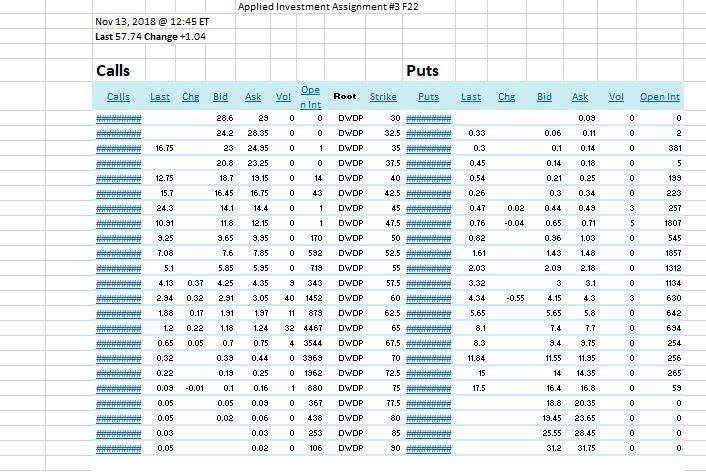
Task: Open the calls Last column header link
Action: [160, 97]
